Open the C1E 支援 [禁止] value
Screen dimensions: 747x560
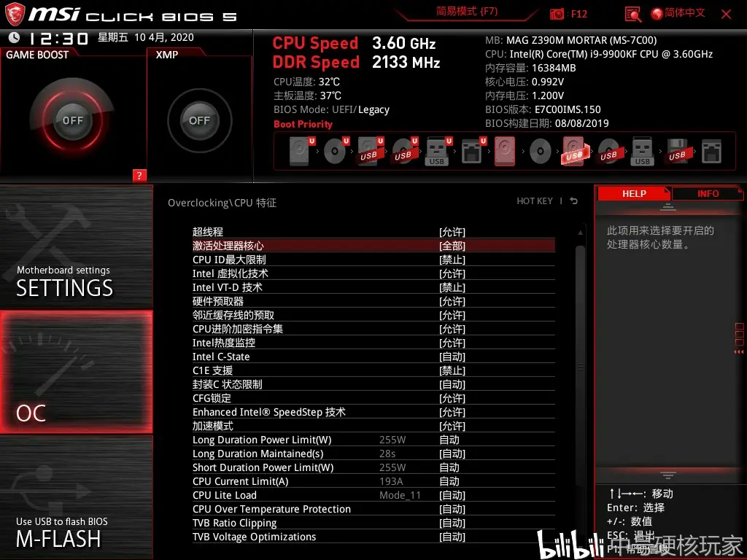(452, 370)
